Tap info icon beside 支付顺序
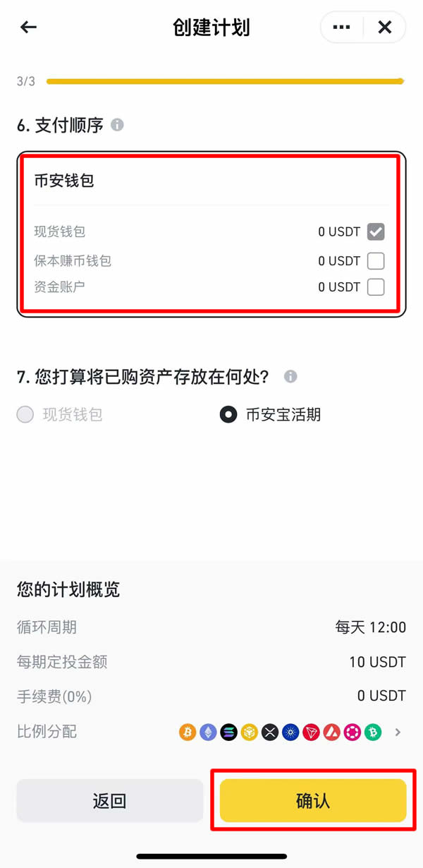423x868 pixels. point(117,125)
